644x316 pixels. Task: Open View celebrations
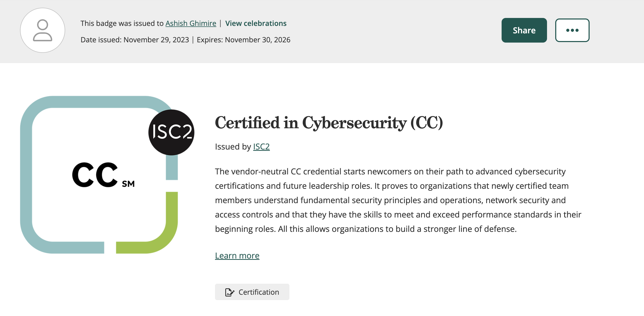256,23
